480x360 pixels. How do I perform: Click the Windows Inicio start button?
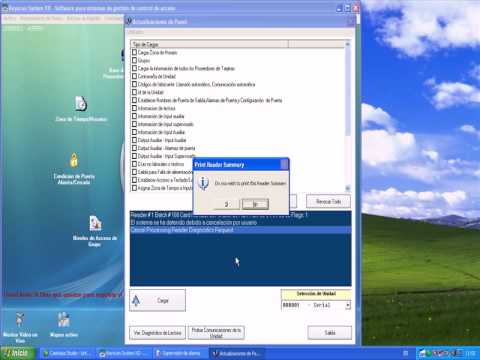click(18, 353)
